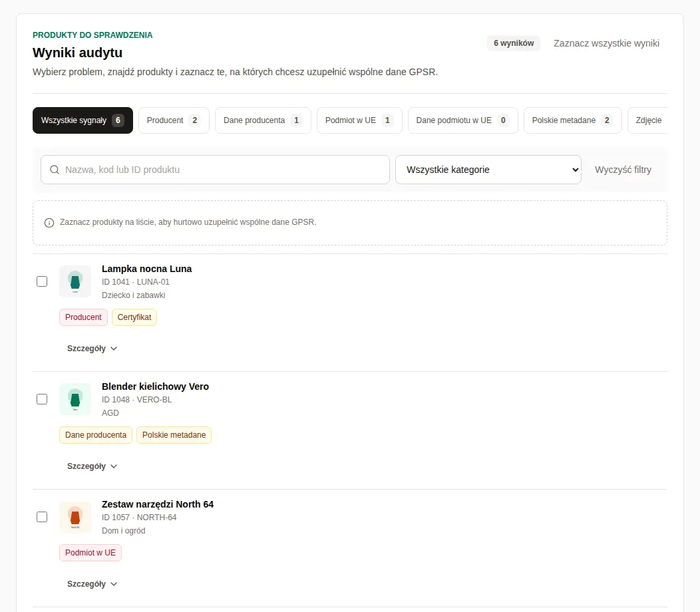Screen dimensions: 700x612
Task: Select the Lampka nocna Luna checkbox
Action: (42, 281)
